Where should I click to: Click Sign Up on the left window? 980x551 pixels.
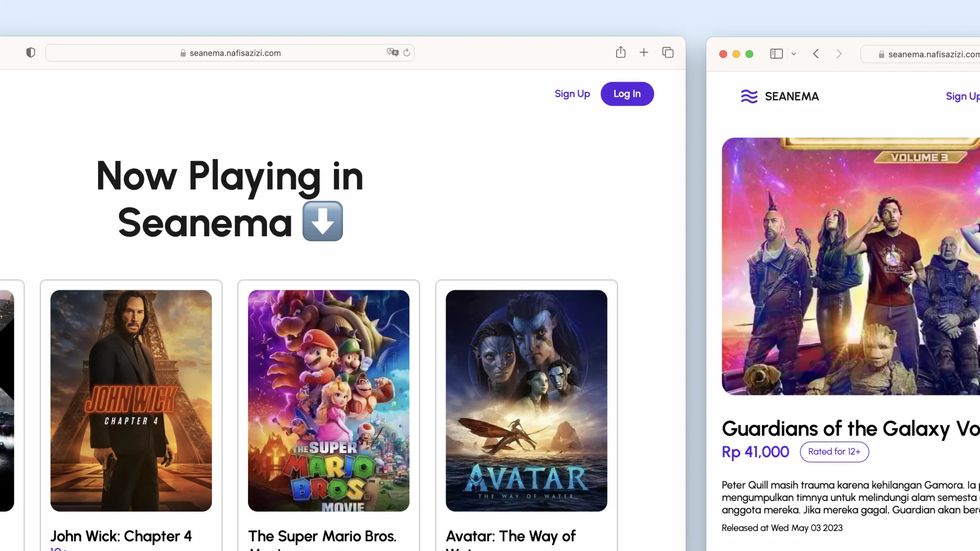(572, 94)
